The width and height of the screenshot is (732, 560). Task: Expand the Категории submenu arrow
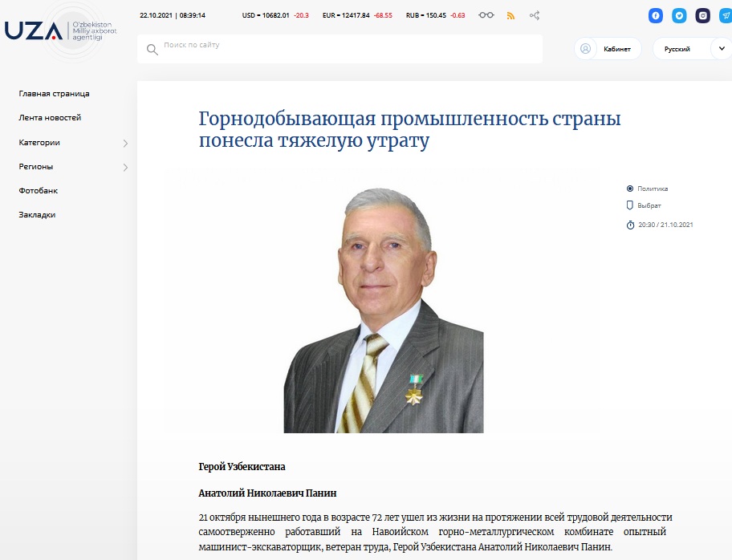coord(125,144)
